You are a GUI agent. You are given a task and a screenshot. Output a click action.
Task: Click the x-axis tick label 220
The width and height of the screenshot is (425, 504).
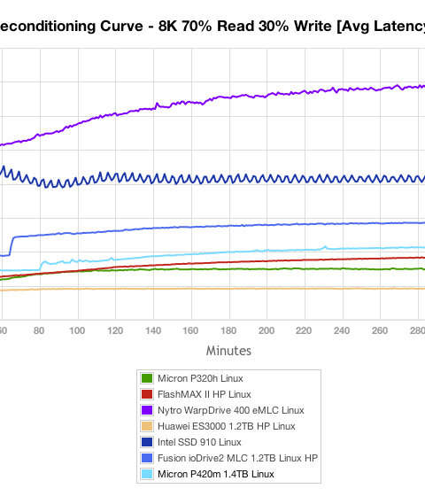coord(304,330)
